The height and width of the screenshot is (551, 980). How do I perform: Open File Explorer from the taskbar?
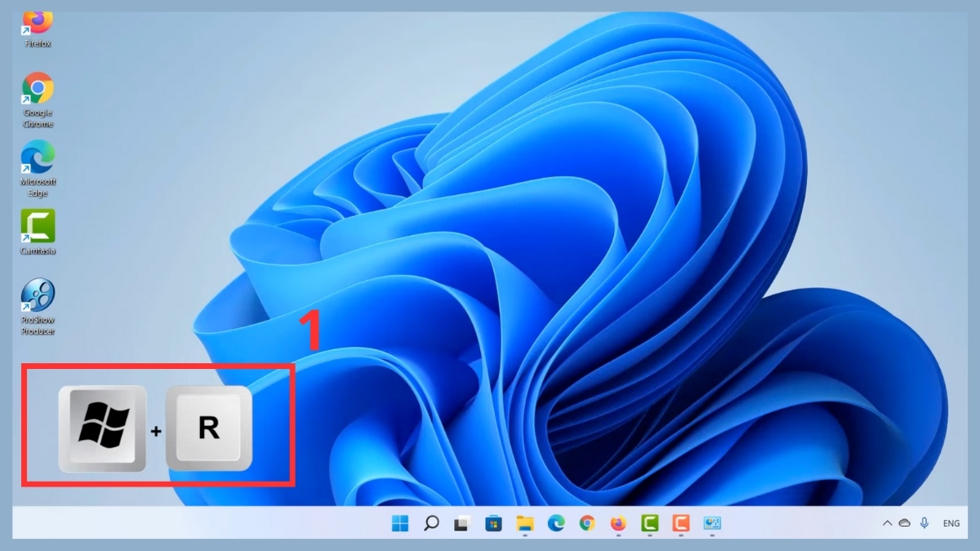coord(524,523)
